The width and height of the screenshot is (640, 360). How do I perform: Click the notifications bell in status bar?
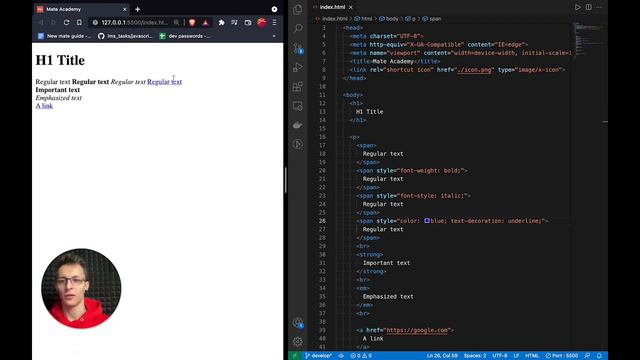599,356
